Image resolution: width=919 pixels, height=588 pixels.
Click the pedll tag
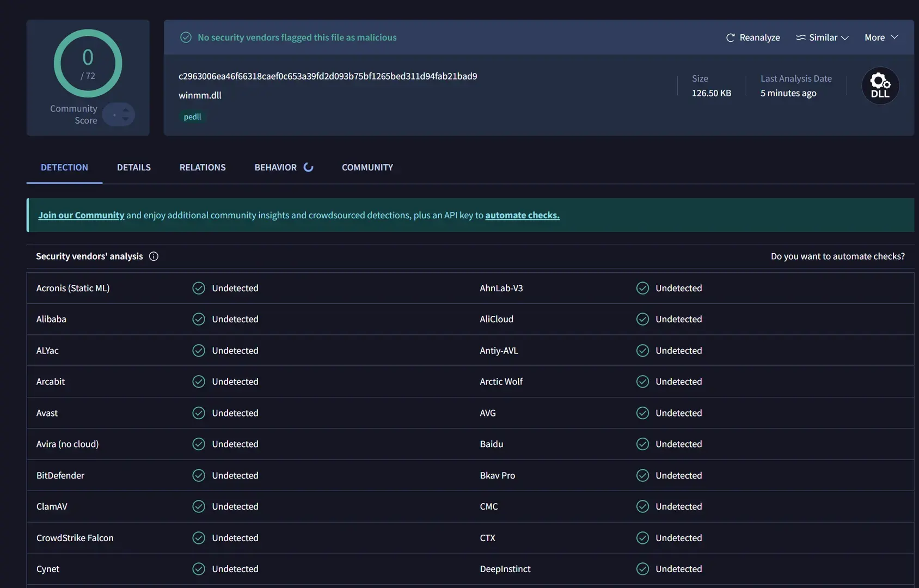click(192, 117)
